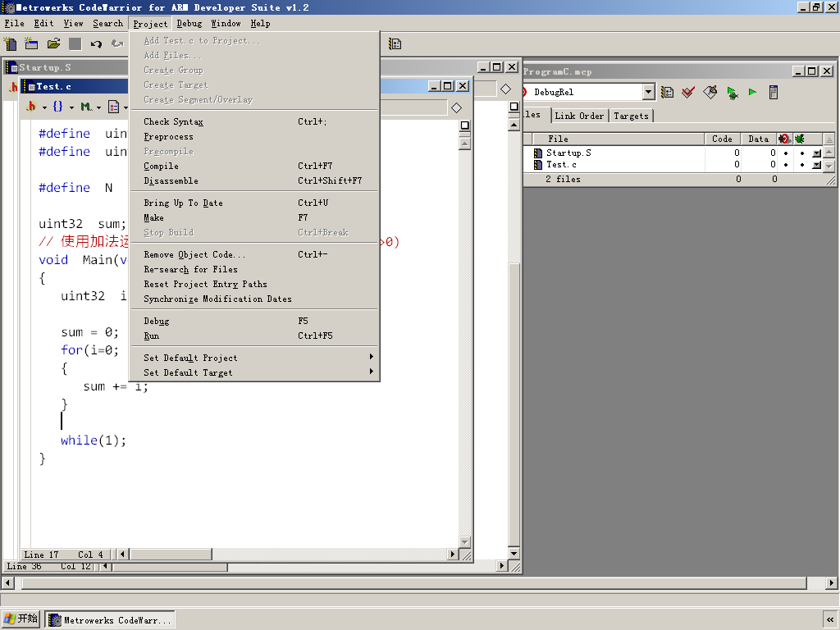The height and width of the screenshot is (630, 840).
Task: Open the DebugRel target dropdown
Action: 648,92
